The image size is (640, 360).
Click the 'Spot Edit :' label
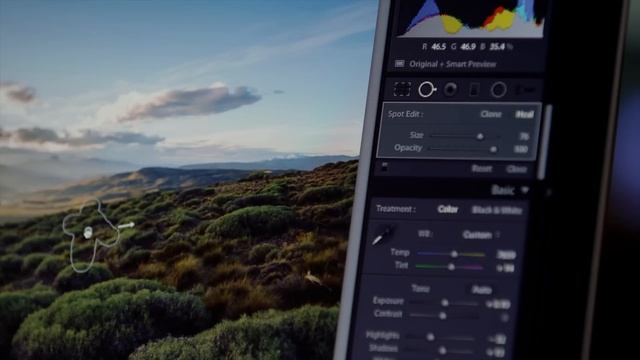click(x=405, y=114)
